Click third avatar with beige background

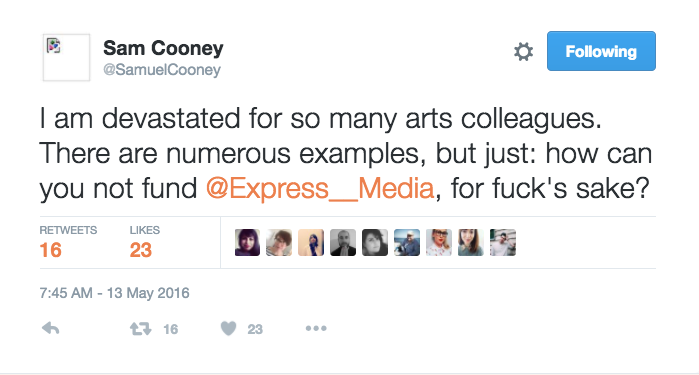pos(311,243)
